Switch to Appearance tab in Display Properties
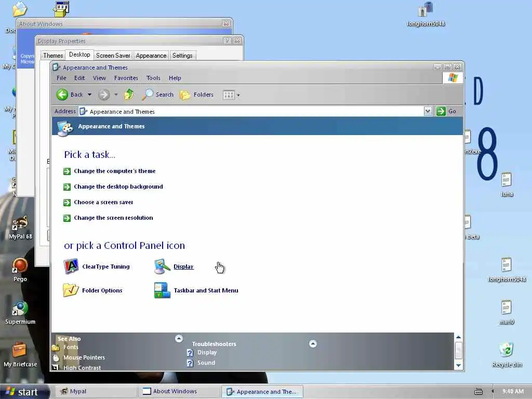 [151, 55]
